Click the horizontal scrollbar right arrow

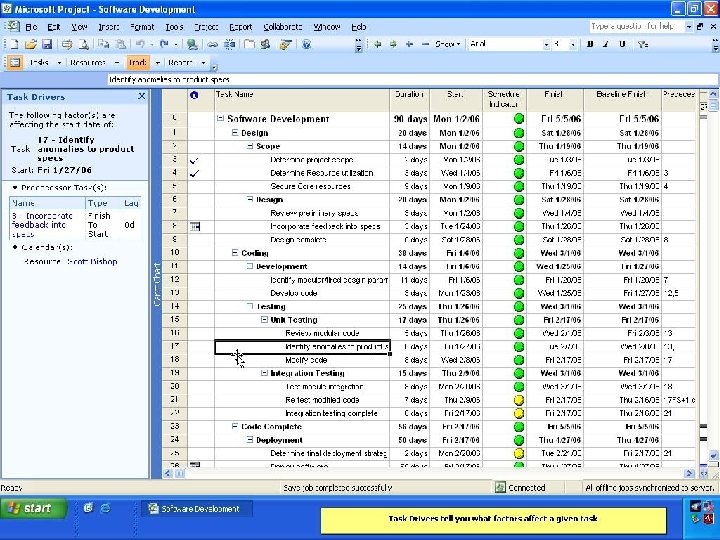pyautogui.click(x=689, y=473)
